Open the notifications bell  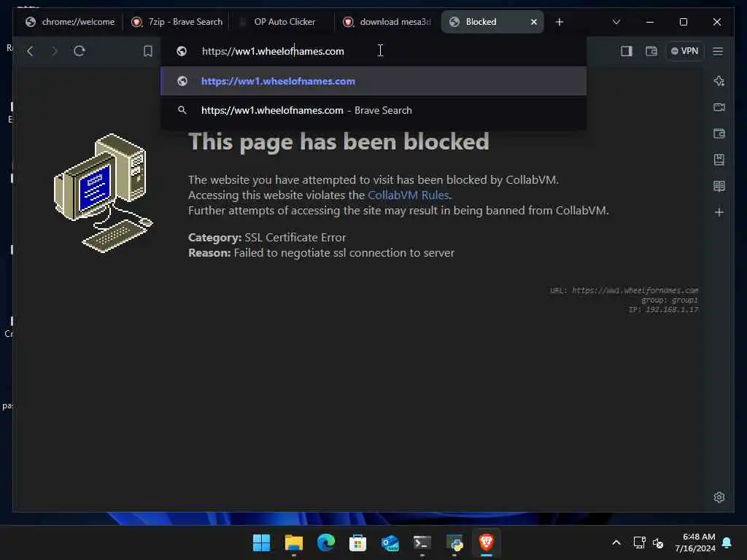tap(727, 542)
